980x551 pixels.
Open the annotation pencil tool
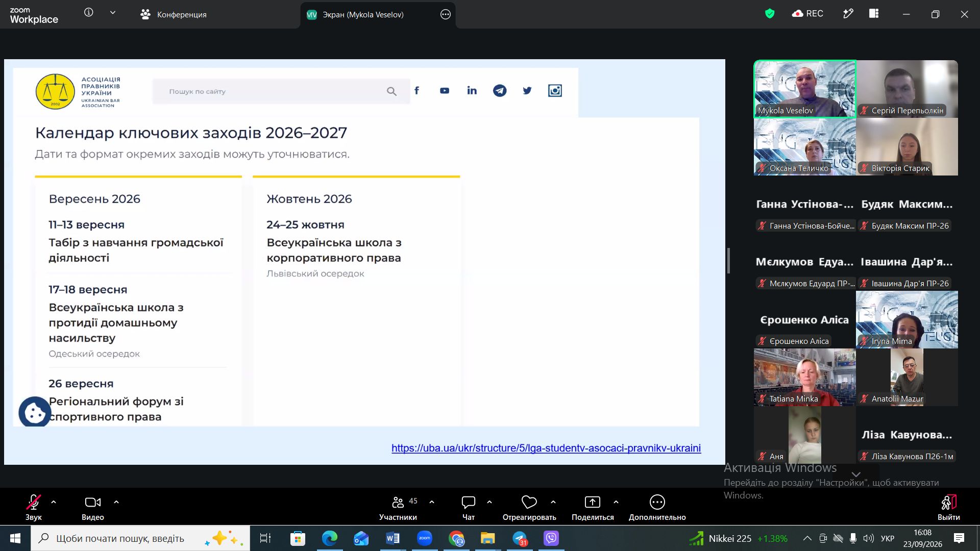pyautogui.click(x=848, y=14)
